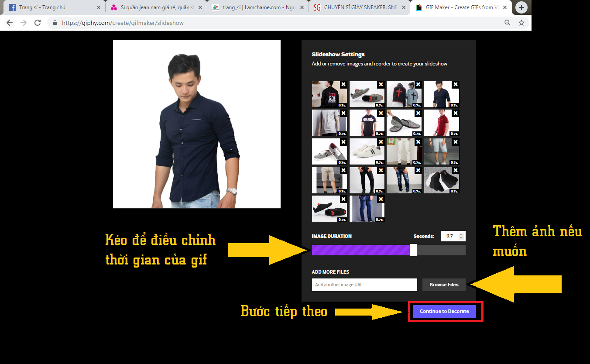Image resolution: width=590 pixels, height=364 pixels.
Task: Delete the red cross jacket image
Action: (x=418, y=85)
